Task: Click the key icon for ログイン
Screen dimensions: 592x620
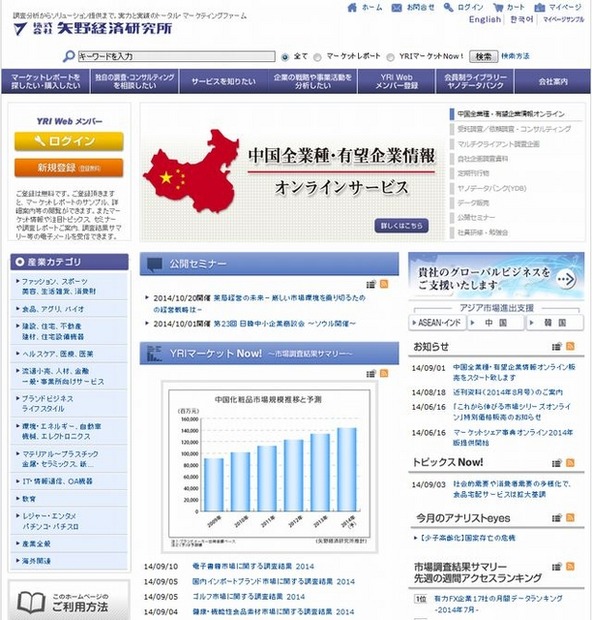Action: 448,8
